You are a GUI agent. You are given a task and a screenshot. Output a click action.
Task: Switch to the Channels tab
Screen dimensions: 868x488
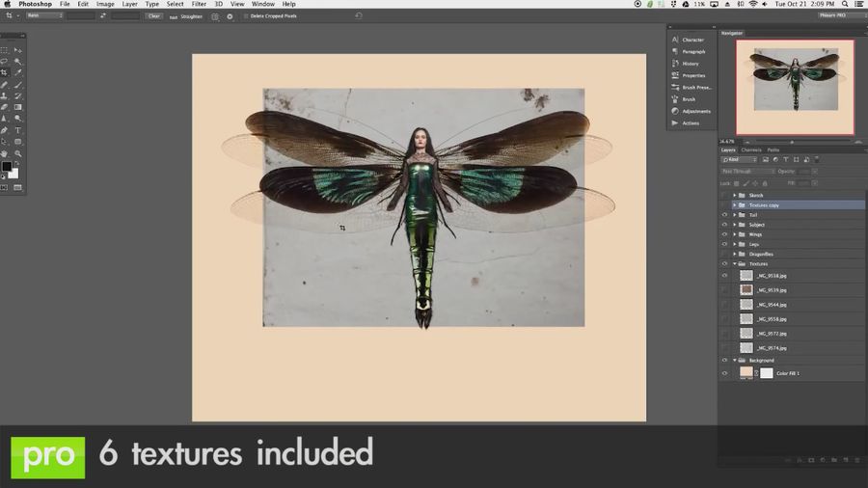pyautogui.click(x=751, y=149)
